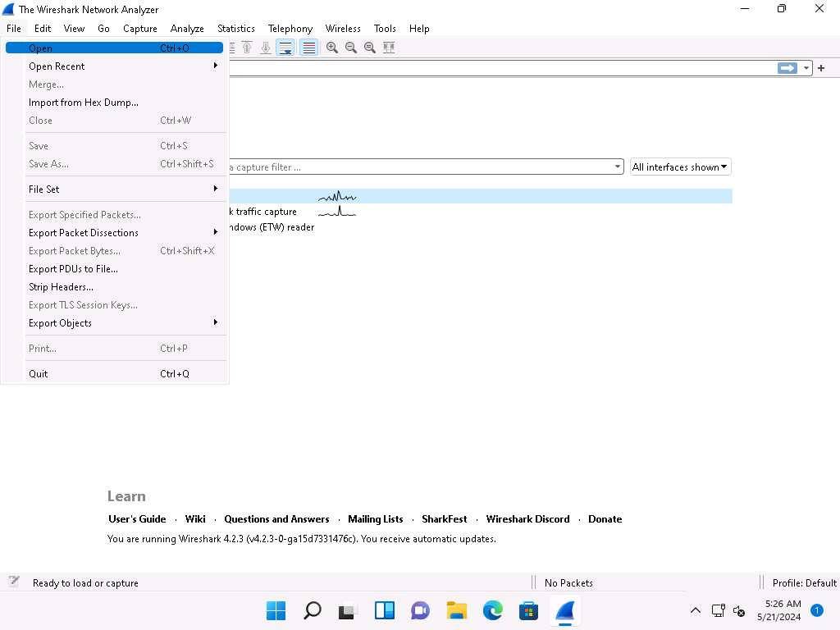The height and width of the screenshot is (630, 840).
Task: Click the Resize Columns toolbar icon
Action: pos(389,48)
